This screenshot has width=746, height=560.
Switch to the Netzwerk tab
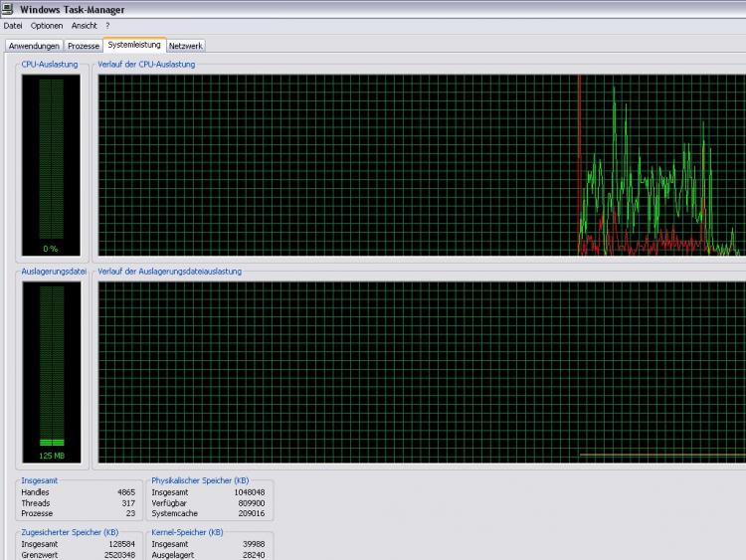[x=186, y=46]
